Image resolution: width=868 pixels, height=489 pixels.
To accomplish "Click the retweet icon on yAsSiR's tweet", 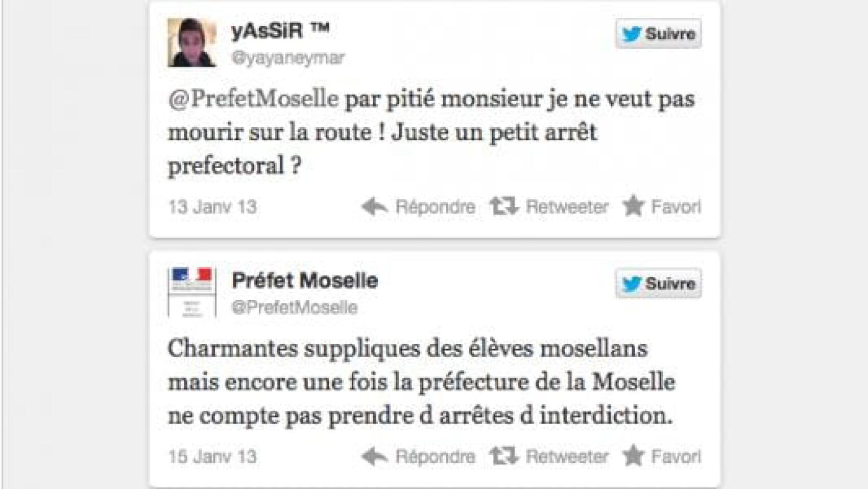I will (x=503, y=206).
